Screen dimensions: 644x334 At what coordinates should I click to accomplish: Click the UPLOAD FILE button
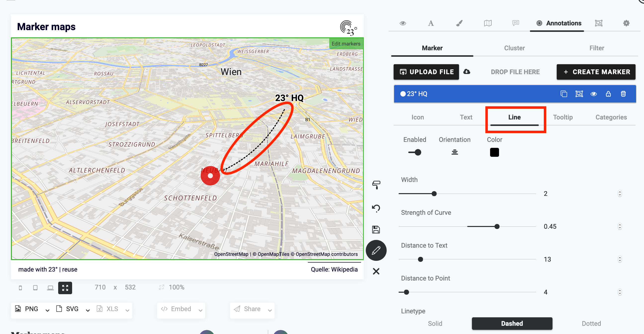coord(426,72)
